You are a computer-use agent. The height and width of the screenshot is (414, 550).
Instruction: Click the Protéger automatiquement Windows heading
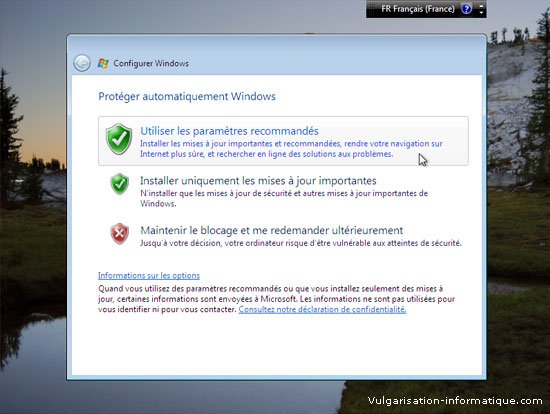[x=187, y=96]
